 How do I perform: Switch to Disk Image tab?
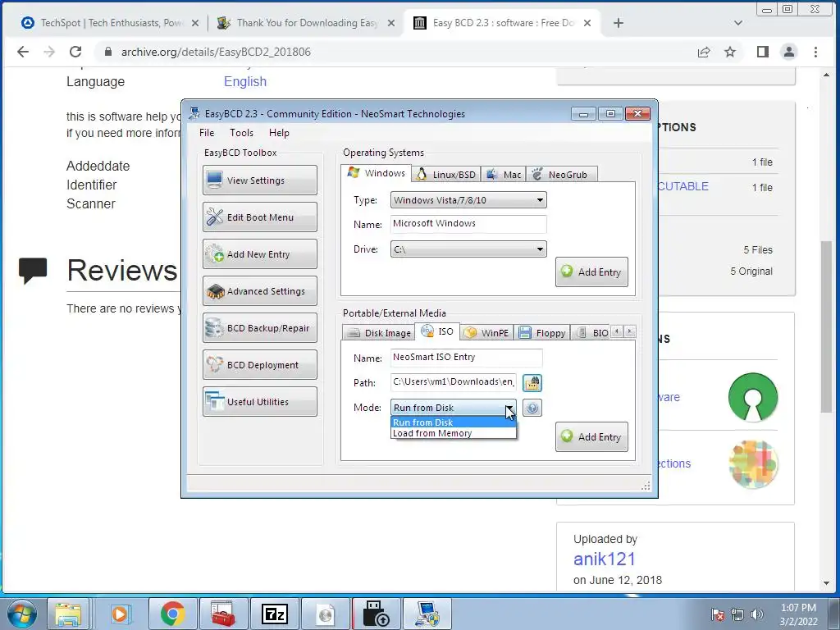coord(378,333)
